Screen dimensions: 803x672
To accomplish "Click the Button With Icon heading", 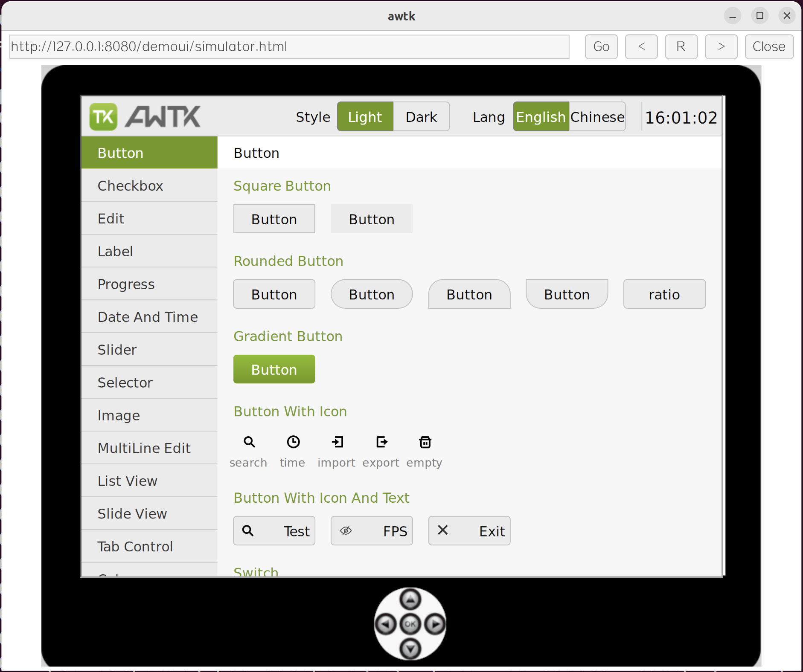I will pos(290,411).
